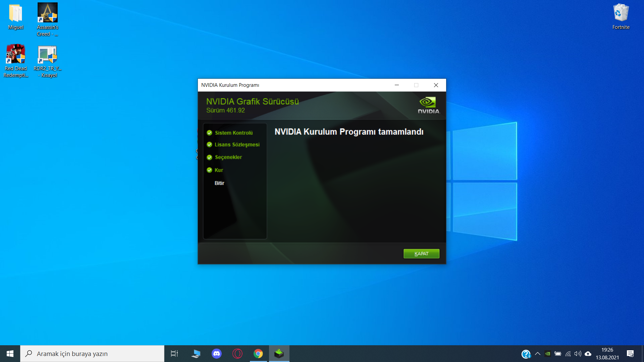Click the taskbar search box
The width and height of the screenshot is (644, 362).
[92, 354]
